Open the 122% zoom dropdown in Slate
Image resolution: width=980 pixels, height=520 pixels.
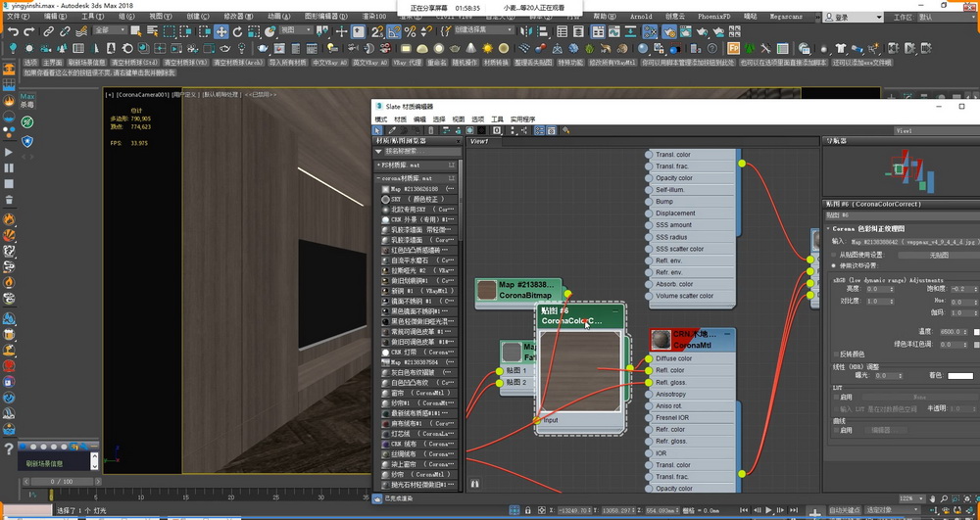[911, 498]
